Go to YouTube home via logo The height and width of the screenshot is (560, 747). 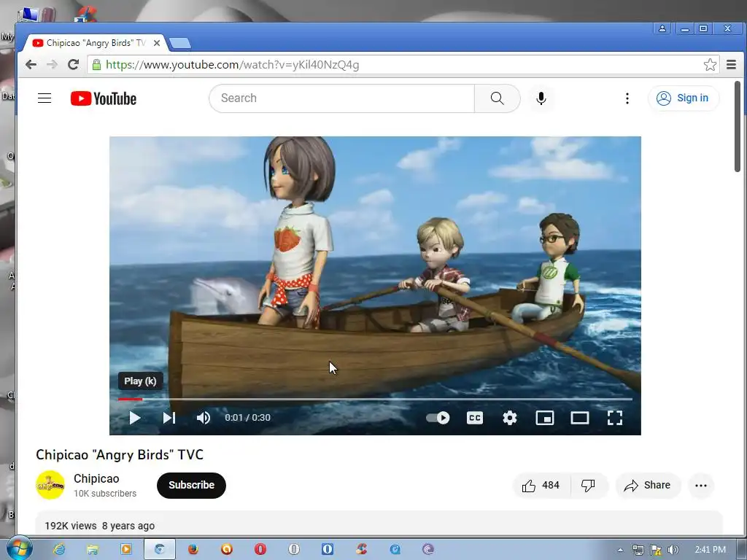tap(104, 98)
